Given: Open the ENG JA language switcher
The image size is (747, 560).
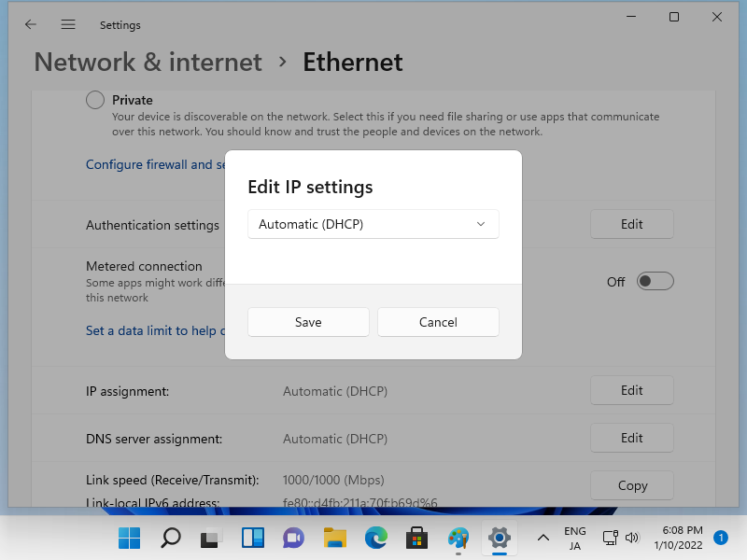Looking at the screenshot, I should 575,538.
